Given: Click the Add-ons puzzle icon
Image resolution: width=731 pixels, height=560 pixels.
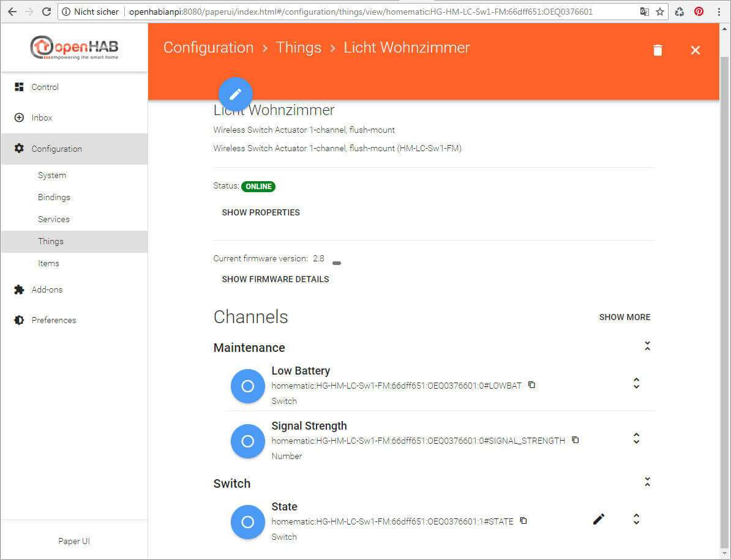Looking at the screenshot, I should (19, 289).
